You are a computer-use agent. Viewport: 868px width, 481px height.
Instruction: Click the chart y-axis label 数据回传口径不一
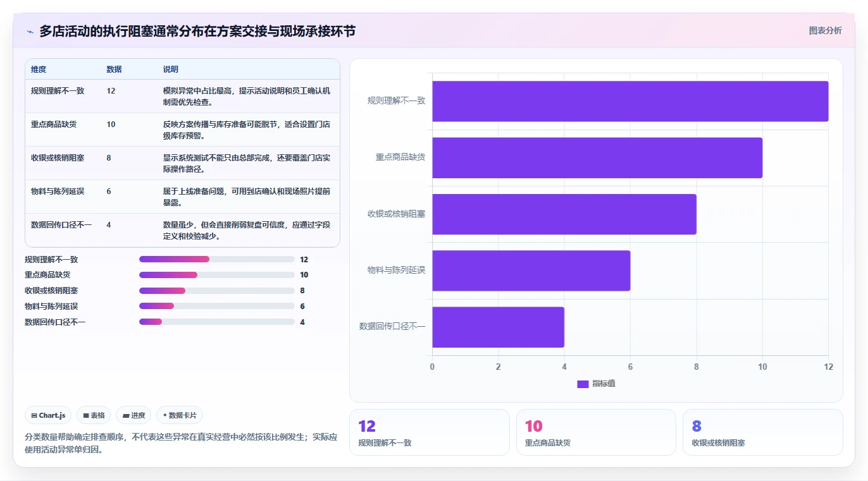[x=392, y=326]
